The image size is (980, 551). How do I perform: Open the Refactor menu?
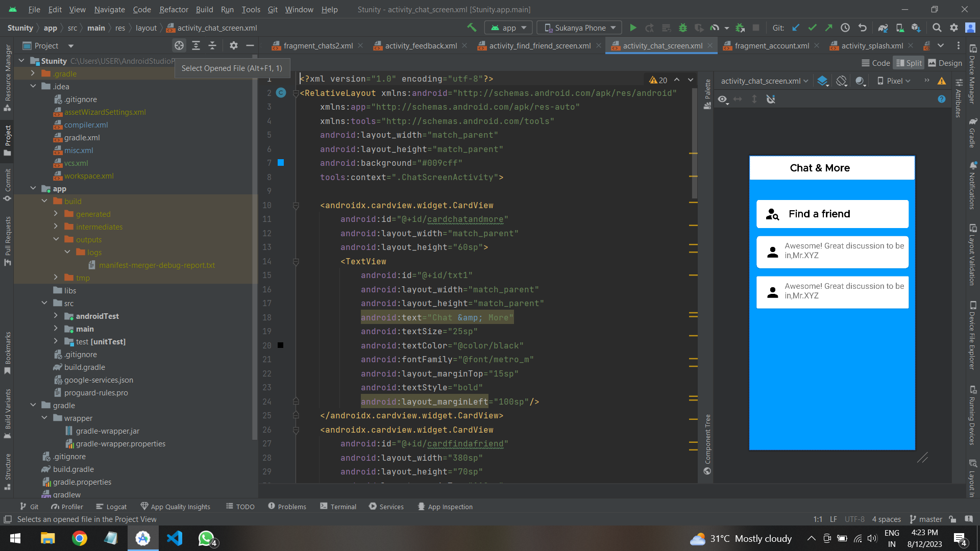pos(174,9)
